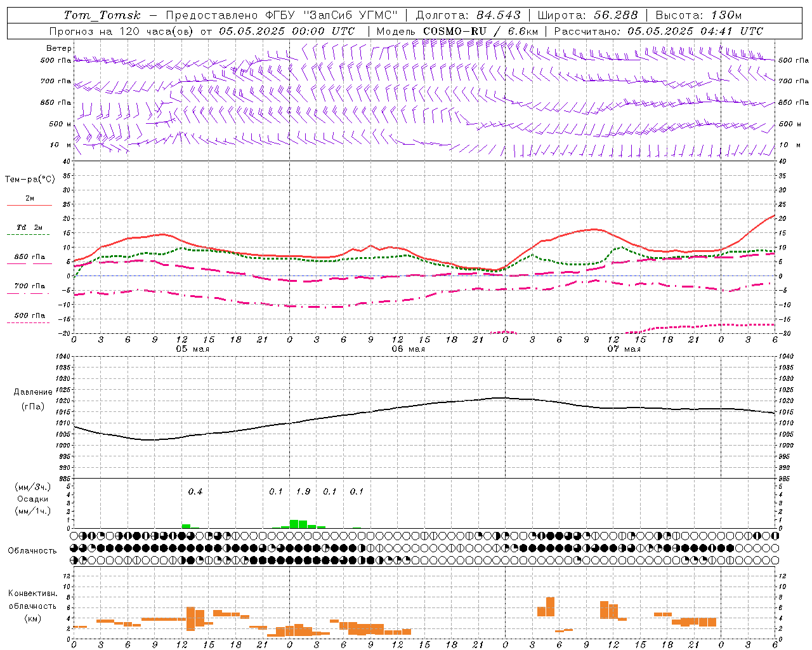Image resolution: width=812 pixels, height=650 pixels.
Task: Click the black pressure curve line
Action: click(424, 405)
